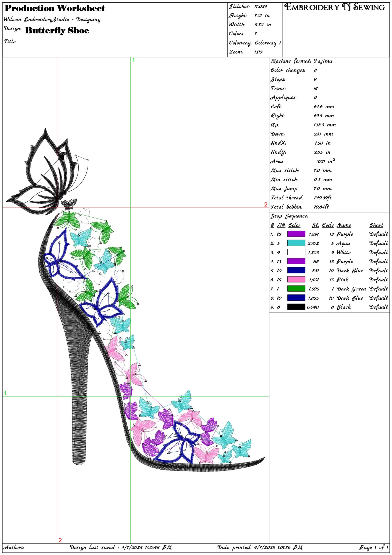Click the 'Design last saved' timestamp
The width and height of the screenshot is (392, 555).
121,547
